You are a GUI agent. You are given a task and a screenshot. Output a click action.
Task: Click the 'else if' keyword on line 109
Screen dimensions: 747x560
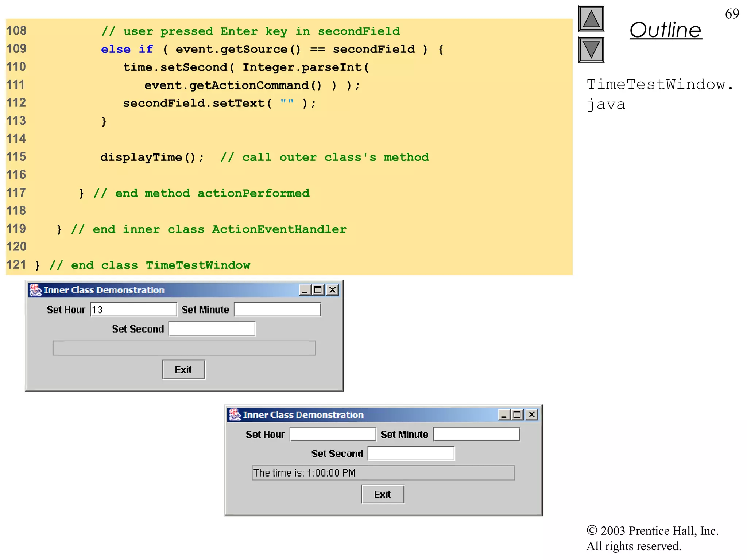pyautogui.click(x=127, y=49)
